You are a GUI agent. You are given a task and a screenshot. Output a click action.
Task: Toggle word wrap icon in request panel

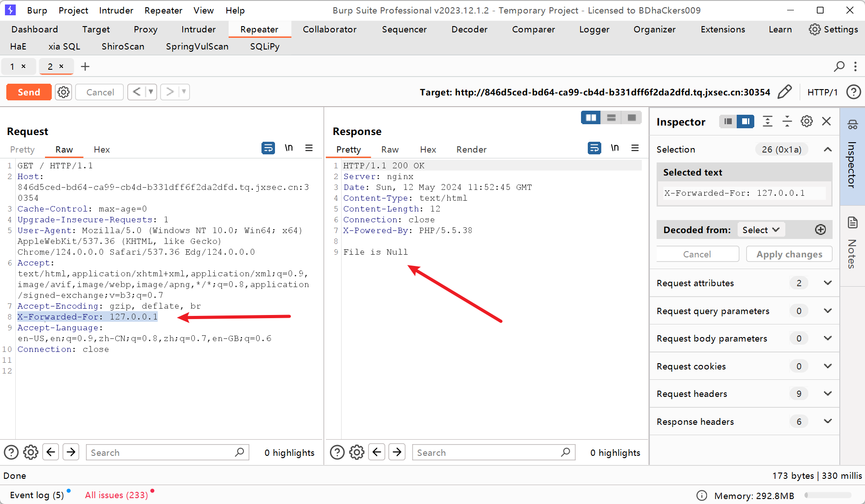pyautogui.click(x=267, y=148)
